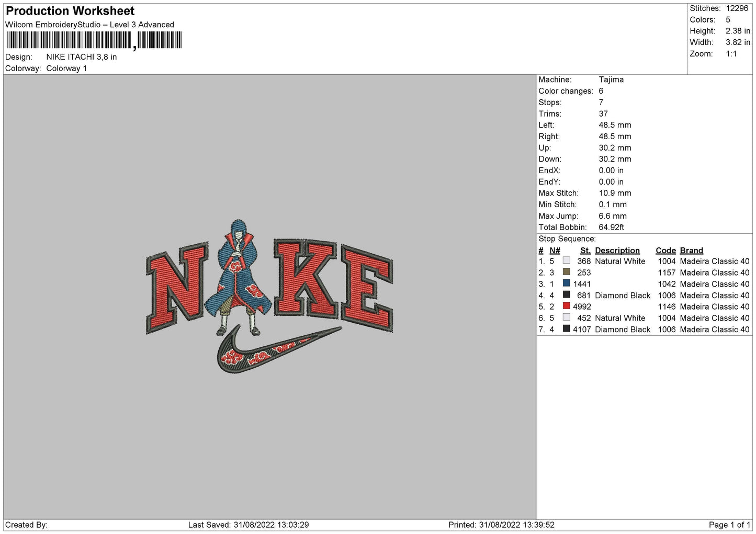The height and width of the screenshot is (534, 756).
Task: Click the Stops value 7
Action: pyautogui.click(x=601, y=103)
